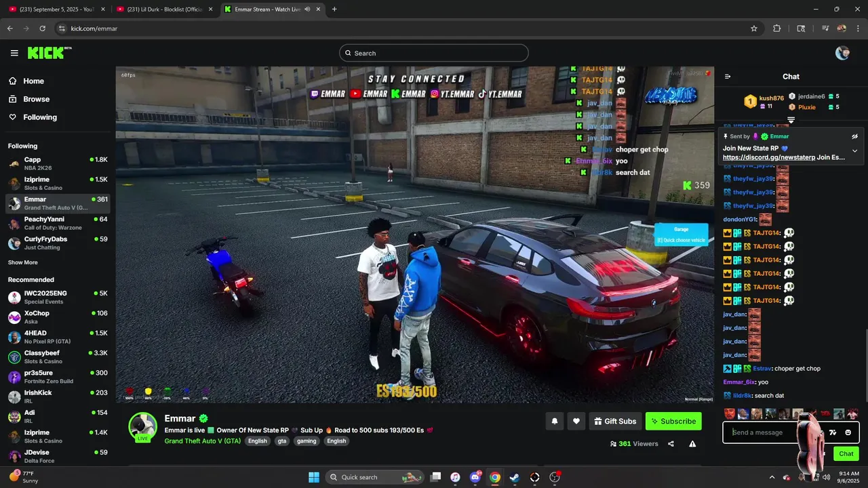Image resolution: width=868 pixels, height=488 pixels.
Task: Click the Gift Subs button
Action: click(615, 421)
